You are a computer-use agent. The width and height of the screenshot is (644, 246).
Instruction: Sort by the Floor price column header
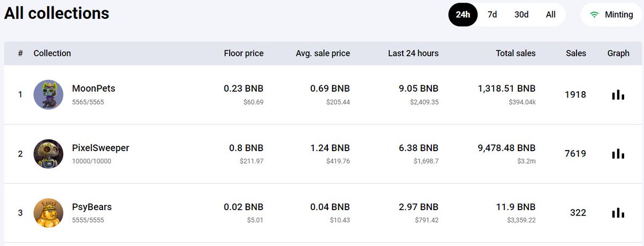pyautogui.click(x=244, y=53)
